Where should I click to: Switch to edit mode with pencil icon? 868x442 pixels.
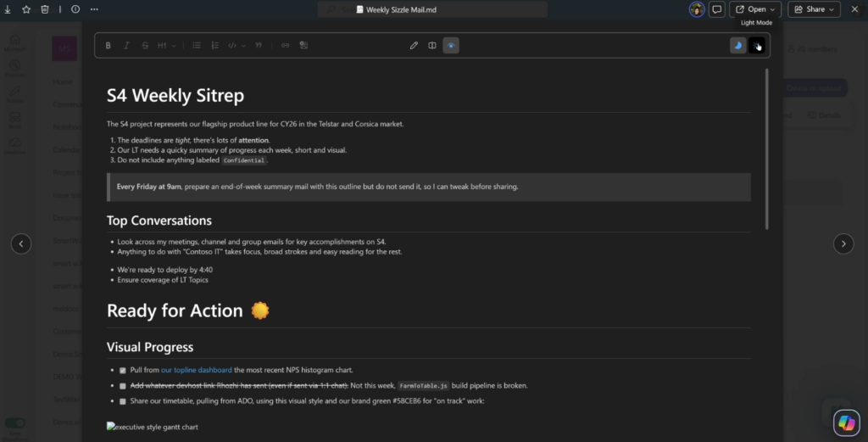(414, 46)
